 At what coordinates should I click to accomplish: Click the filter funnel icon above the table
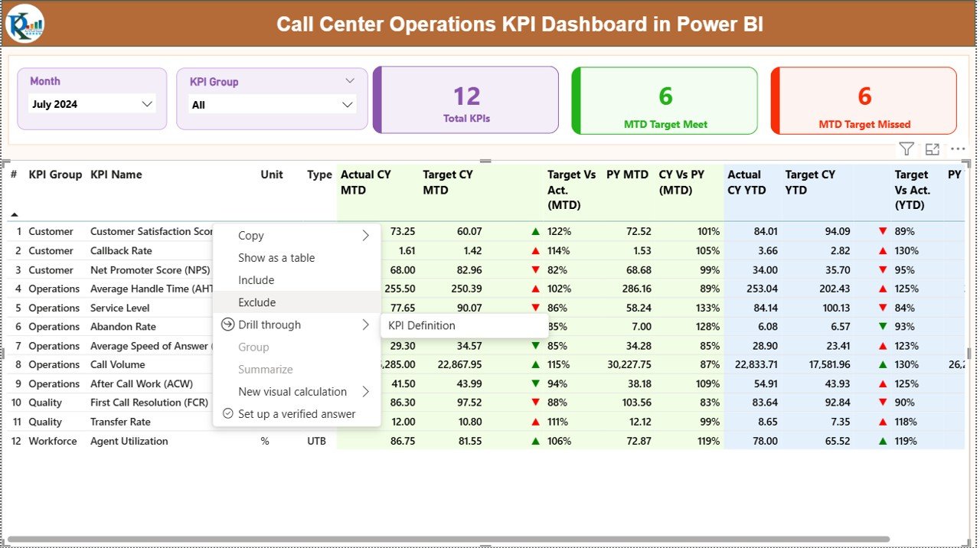coord(906,148)
